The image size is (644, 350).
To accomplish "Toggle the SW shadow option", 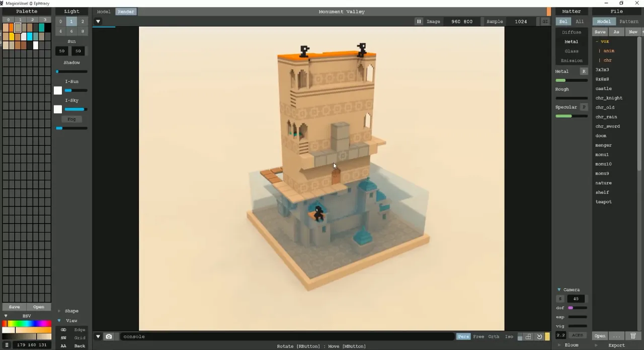I will pos(63,338).
